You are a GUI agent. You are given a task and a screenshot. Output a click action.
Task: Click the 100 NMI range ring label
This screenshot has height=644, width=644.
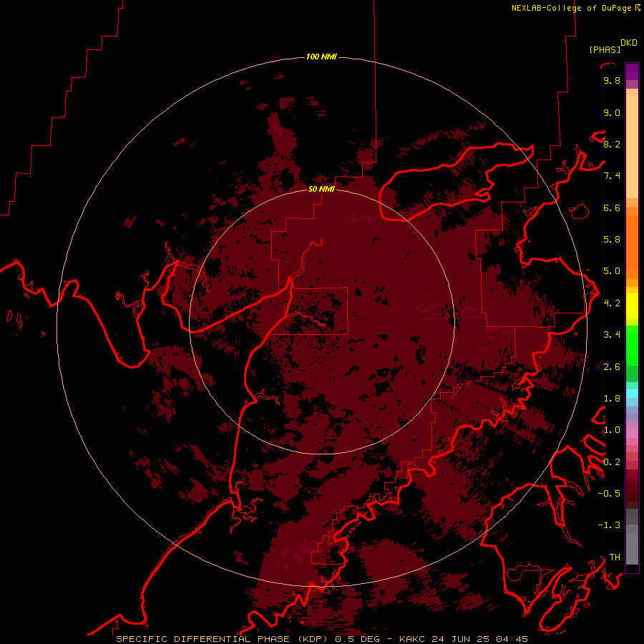coord(321,57)
